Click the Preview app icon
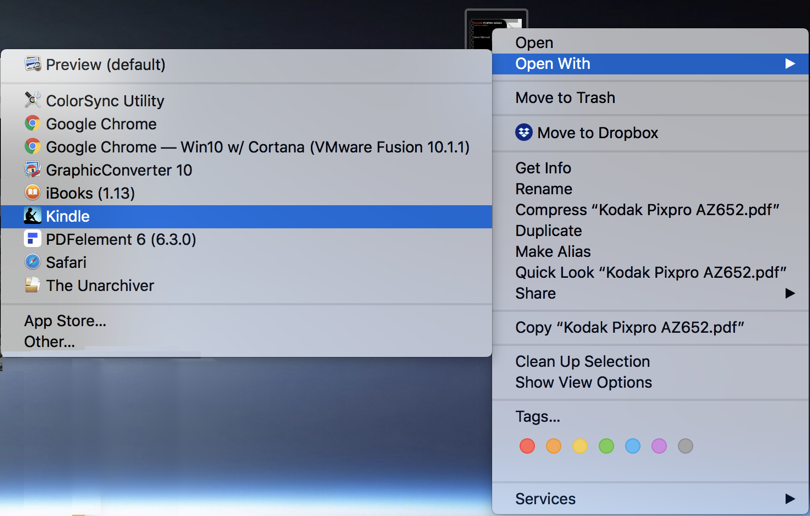810x516 pixels. 32,65
